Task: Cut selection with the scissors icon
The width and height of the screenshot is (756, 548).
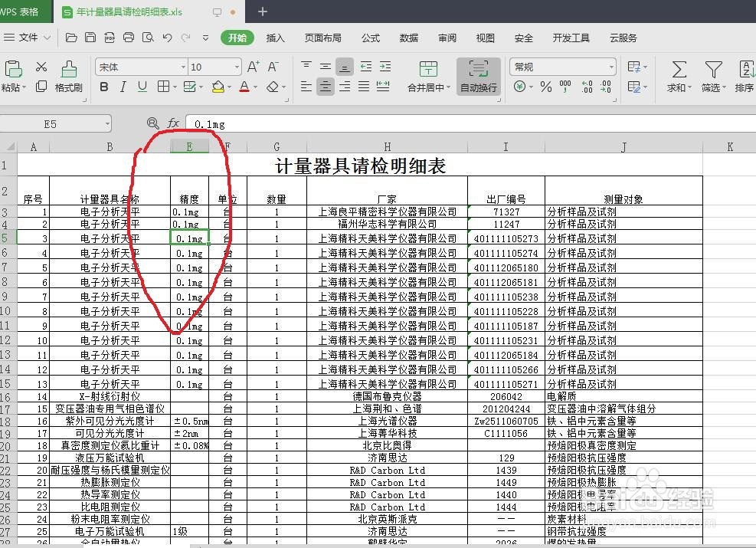Action: coord(41,67)
